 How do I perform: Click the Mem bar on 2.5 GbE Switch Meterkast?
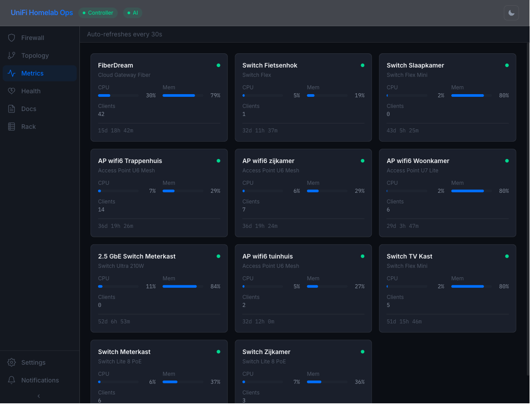pyautogui.click(x=183, y=286)
